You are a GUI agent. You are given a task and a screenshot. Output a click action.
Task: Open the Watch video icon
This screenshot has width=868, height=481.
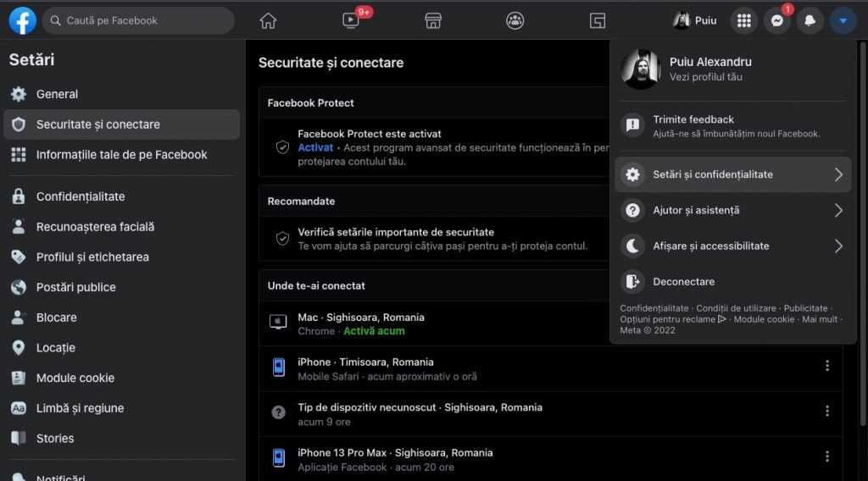click(x=351, y=20)
